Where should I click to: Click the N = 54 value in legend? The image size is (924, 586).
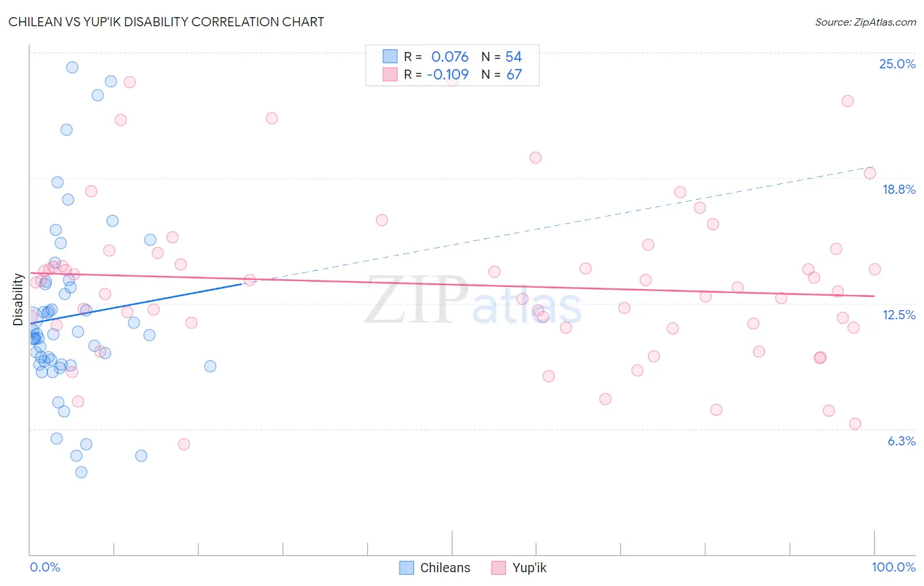point(501,56)
